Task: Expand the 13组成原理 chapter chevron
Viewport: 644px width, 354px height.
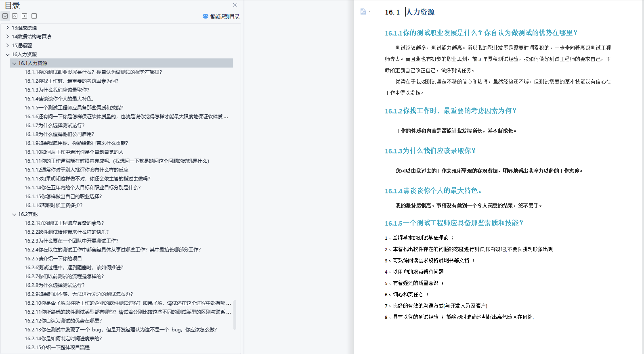Action: [x=7, y=28]
